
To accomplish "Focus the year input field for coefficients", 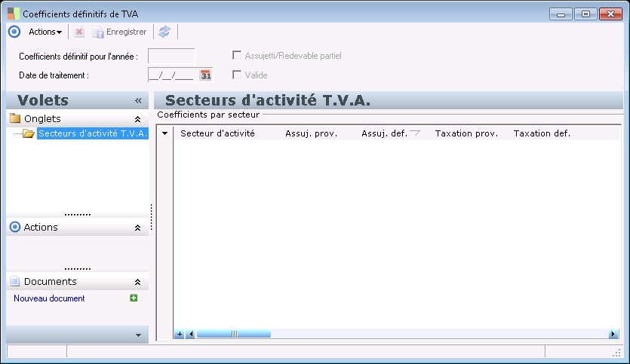I will pyautogui.click(x=171, y=56).
